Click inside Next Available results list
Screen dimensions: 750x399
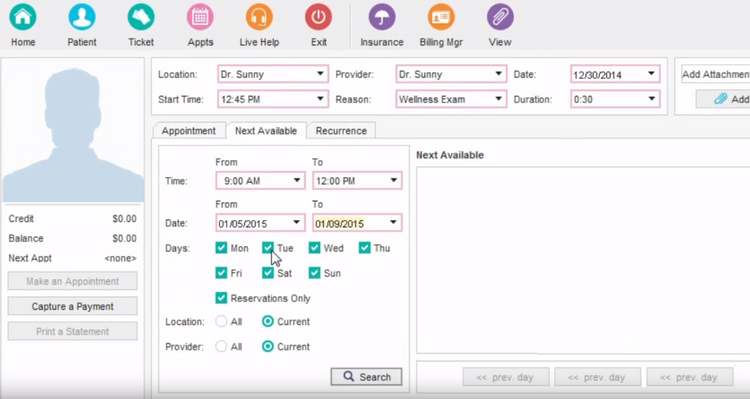coord(583,260)
